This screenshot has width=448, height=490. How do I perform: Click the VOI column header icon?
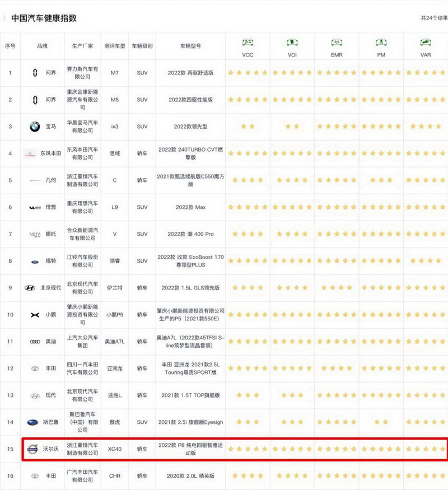coord(292,43)
